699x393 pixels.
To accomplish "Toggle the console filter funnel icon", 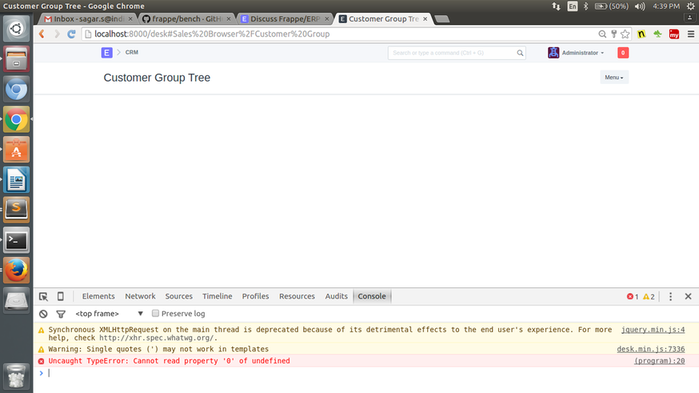I will point(61,314).
